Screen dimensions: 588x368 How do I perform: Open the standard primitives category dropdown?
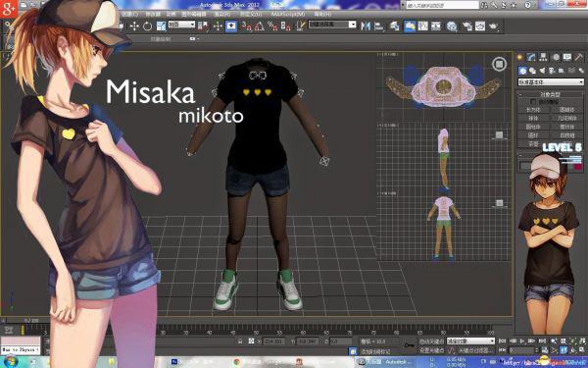(x=551, y=81)
